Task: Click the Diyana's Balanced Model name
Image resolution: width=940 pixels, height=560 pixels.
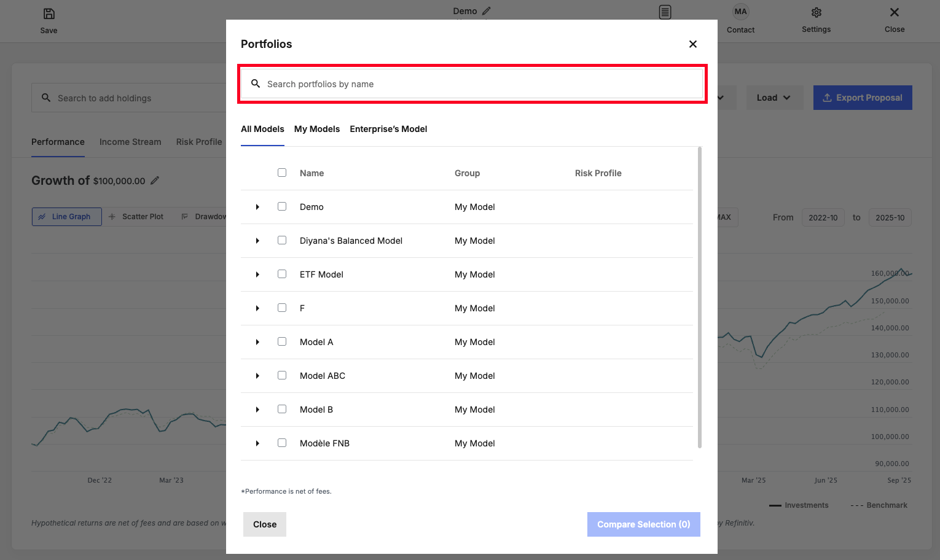Action: coord(351,241)
